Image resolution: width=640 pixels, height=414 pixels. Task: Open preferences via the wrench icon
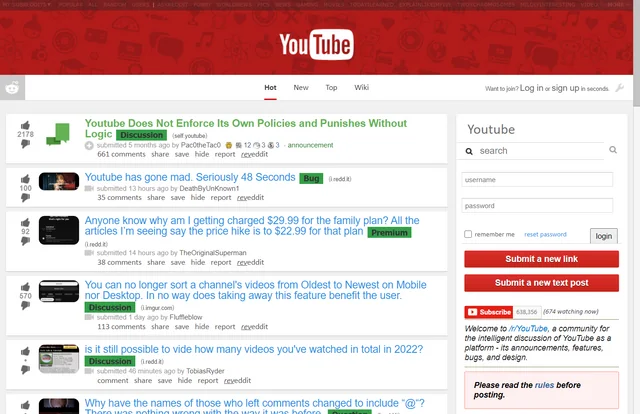[x=620, y=88]
